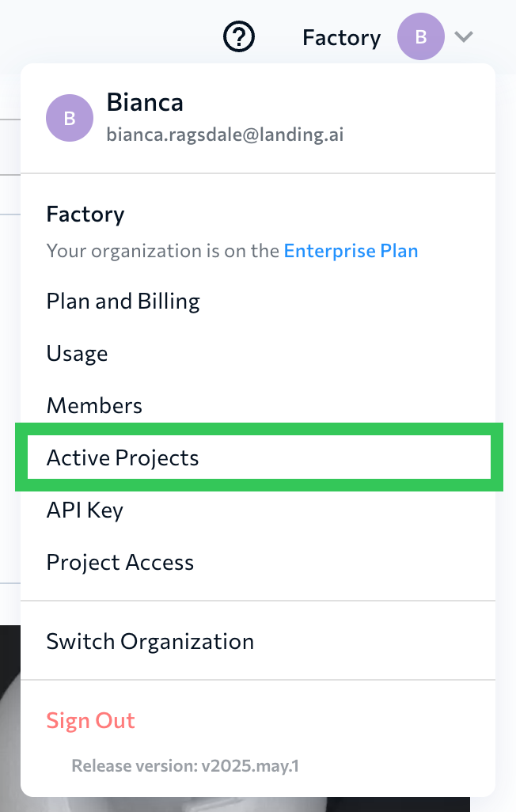Image resolution: width=516 pixels, height=812 pixels.
Task: Click the Bianca name label
Action: (x=145, y=102)
